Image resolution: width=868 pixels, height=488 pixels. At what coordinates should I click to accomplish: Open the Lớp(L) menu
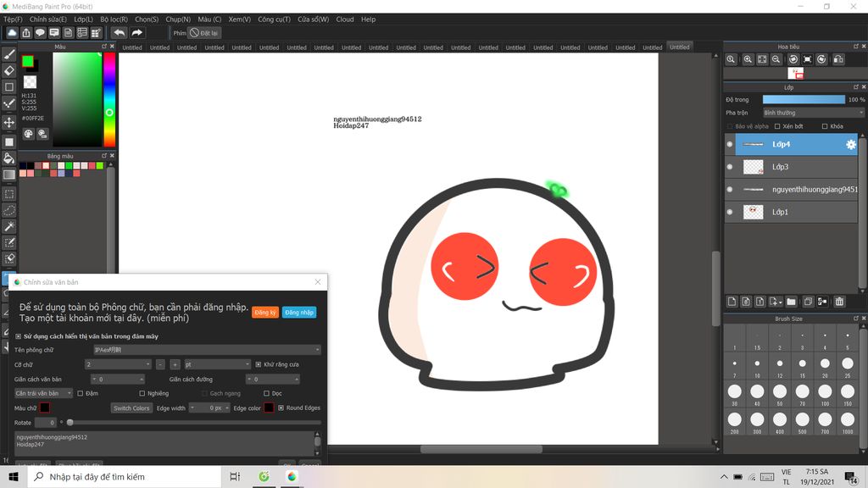tap(84, 19)
